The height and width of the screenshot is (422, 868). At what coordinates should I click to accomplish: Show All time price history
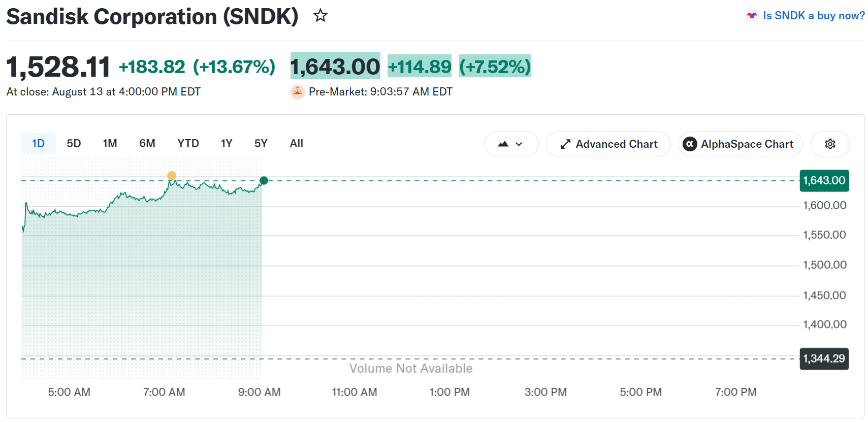[296, 144]
